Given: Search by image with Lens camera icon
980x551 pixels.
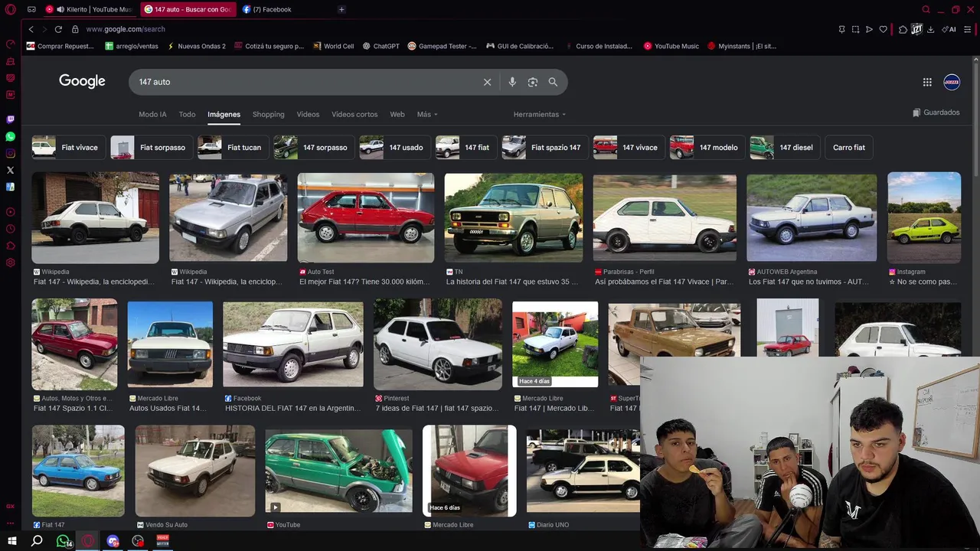Looking at the screenshot, I should point(533,82).
